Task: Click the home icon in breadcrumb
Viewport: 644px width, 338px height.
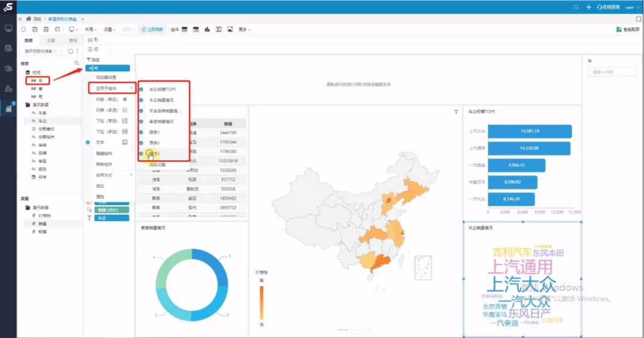Action: click(x=29, y=19)
